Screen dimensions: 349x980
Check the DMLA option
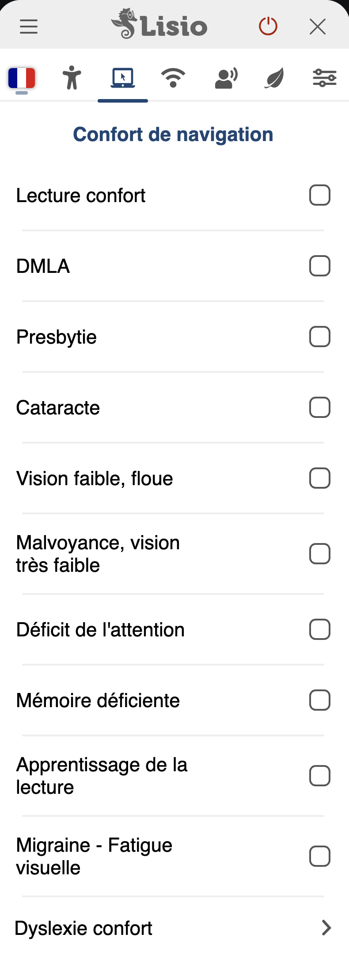pyautogui.click(x=320, y=266)
